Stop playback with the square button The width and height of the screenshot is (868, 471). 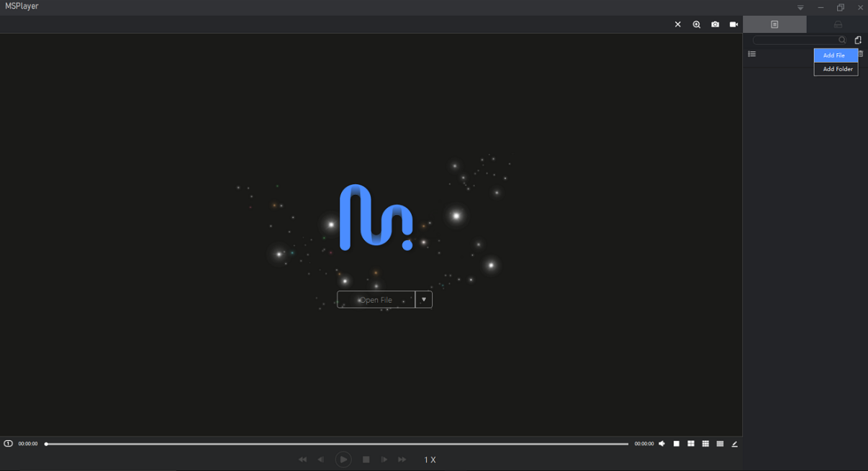point(366,459)
